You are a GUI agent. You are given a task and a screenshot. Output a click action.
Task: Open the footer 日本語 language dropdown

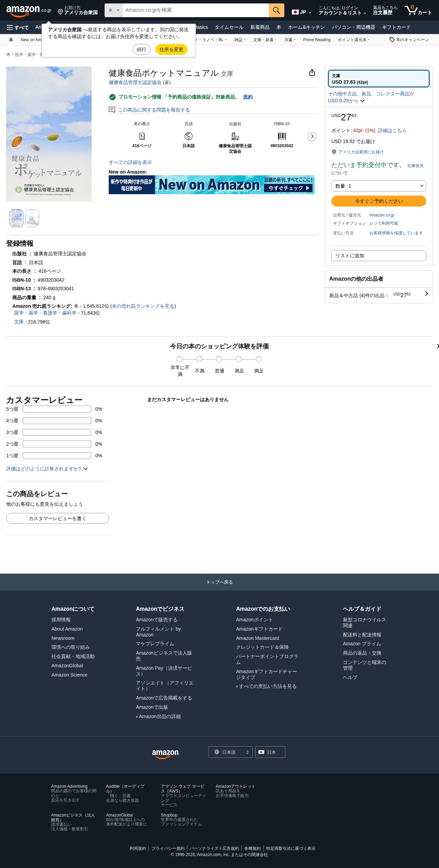point(230,752)
